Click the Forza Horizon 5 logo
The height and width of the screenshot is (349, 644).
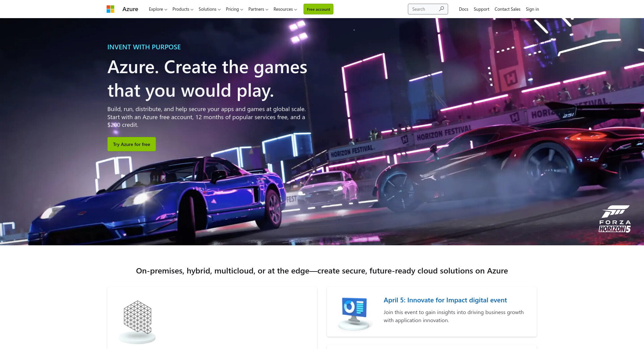click(615, 219)
